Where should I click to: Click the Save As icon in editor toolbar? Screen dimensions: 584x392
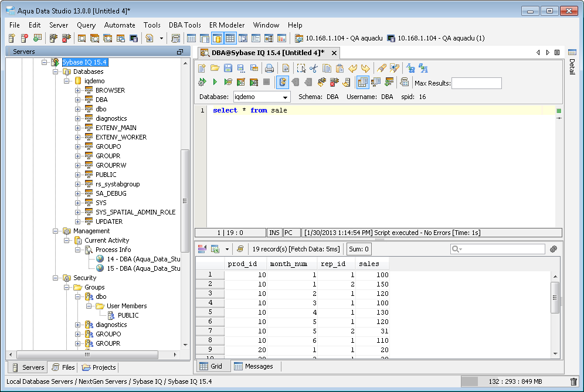(240, 68)
